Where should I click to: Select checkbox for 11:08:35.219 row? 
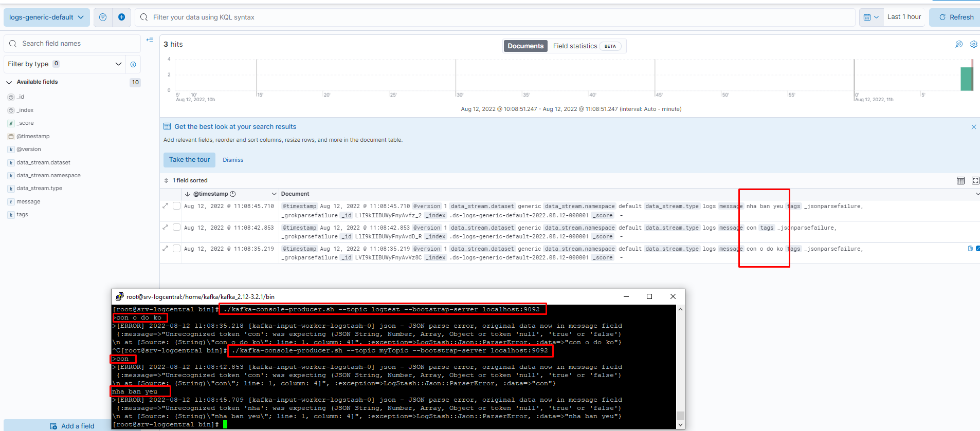point(176,249)
